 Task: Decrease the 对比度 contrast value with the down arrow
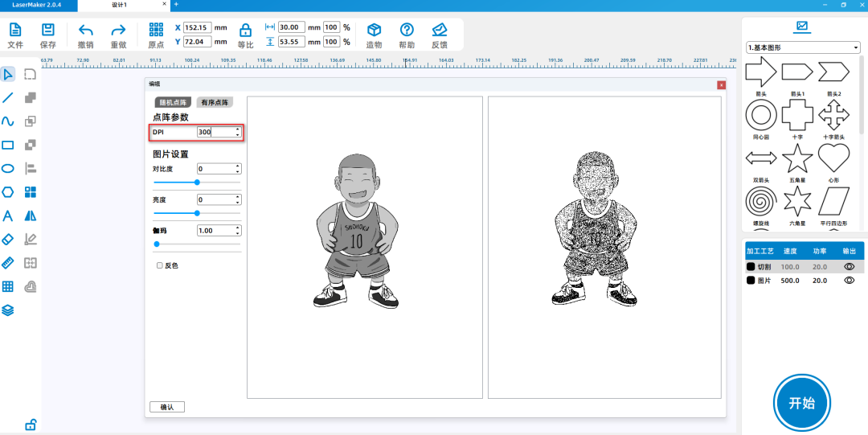point(237,172)
